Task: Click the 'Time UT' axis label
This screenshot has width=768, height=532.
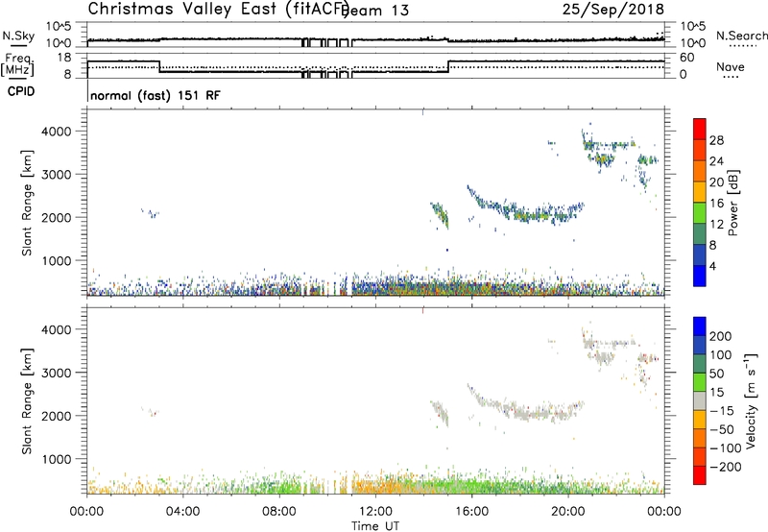Action: pos(375,525)
